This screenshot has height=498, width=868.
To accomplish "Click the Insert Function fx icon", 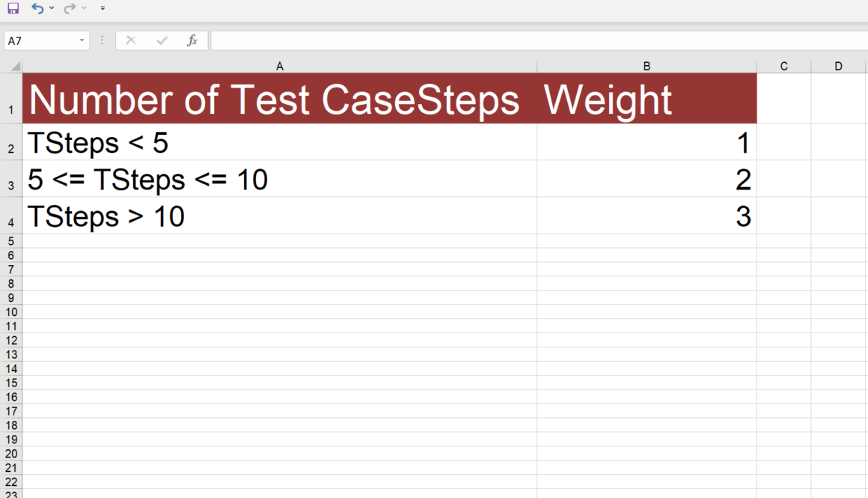I will coord(192,40).
